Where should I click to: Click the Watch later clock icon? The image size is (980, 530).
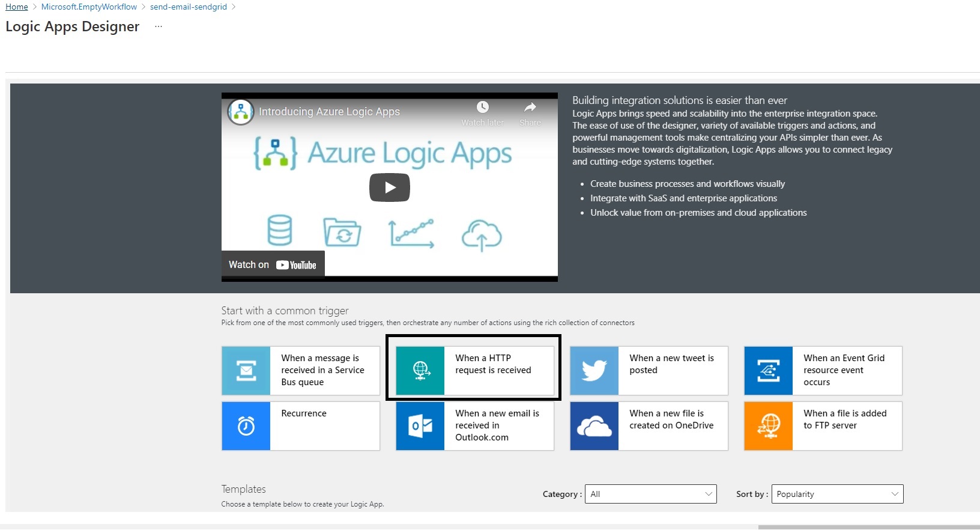tap(483, 107)
